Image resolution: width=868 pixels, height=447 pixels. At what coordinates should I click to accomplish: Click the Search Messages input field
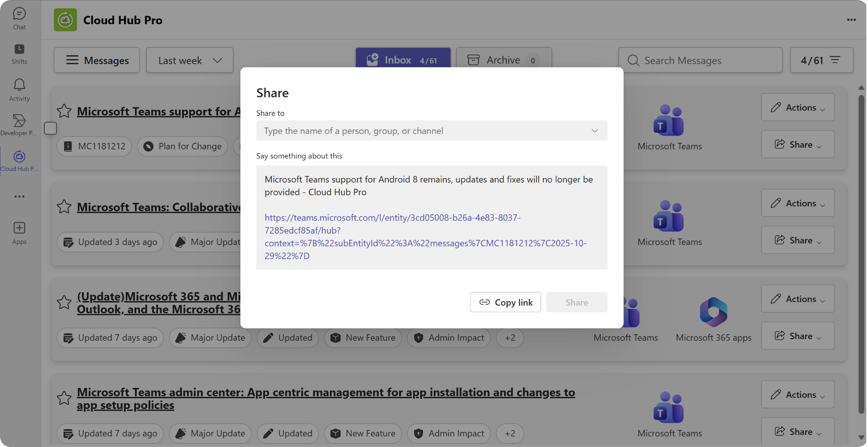(698, 60)
